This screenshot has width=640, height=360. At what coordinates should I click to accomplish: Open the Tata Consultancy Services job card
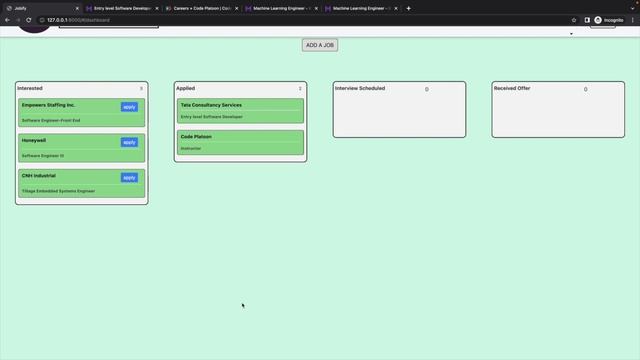[240, 111]
